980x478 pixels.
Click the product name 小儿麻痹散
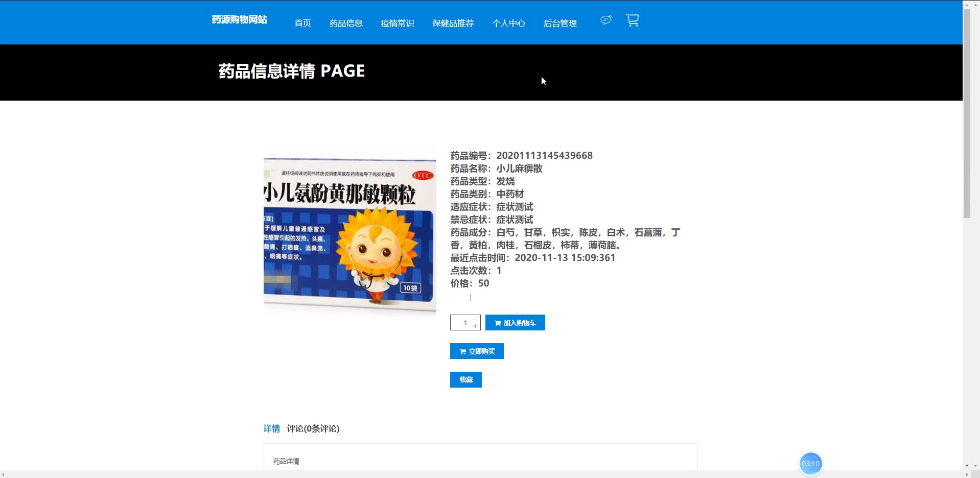click(519, 168)
